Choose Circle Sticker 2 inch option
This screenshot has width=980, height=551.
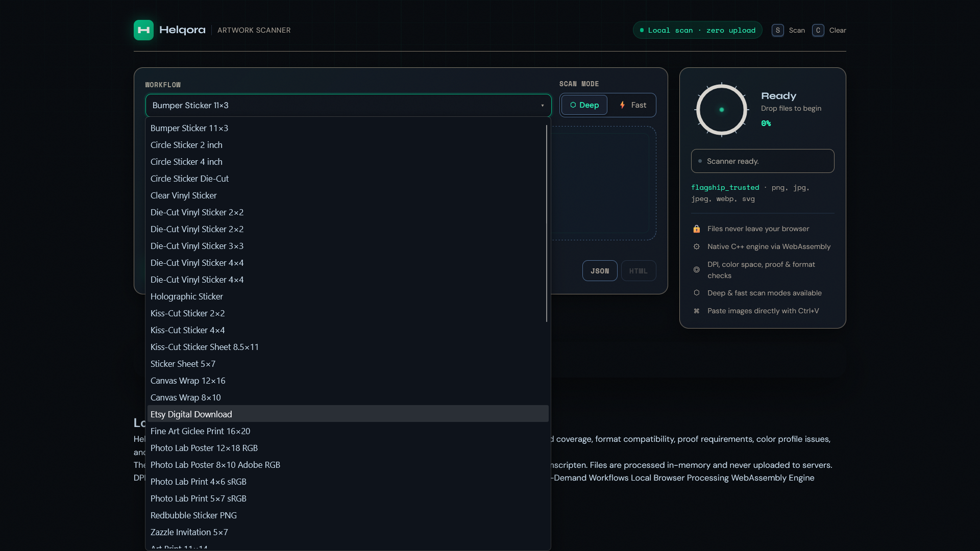348,145
